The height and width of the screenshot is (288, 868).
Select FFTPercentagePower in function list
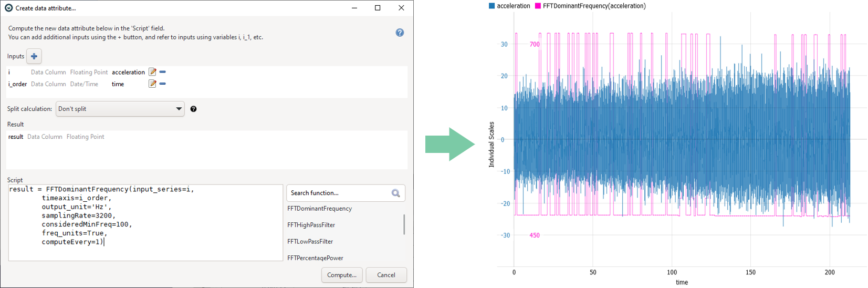(x=315, y=258)
